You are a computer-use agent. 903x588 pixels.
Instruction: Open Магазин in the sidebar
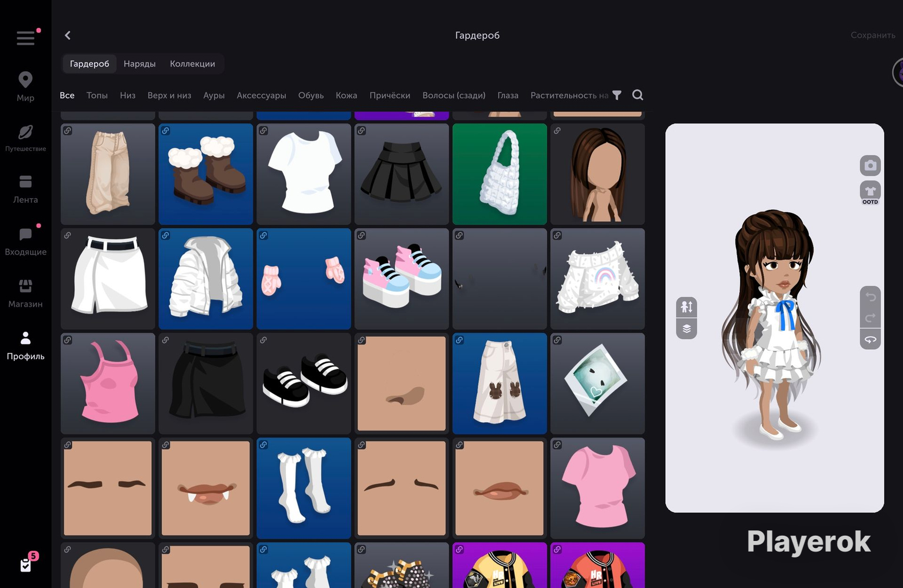(x=25, y=293)
